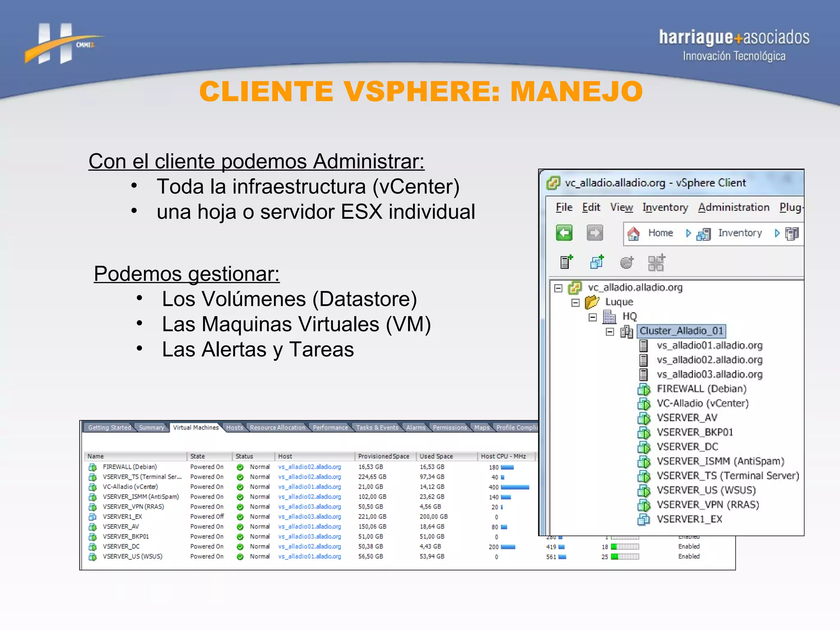The image size is (840, 630).
Task: Click the grey Forward navigation arrow
Action: tap(595, 233)
